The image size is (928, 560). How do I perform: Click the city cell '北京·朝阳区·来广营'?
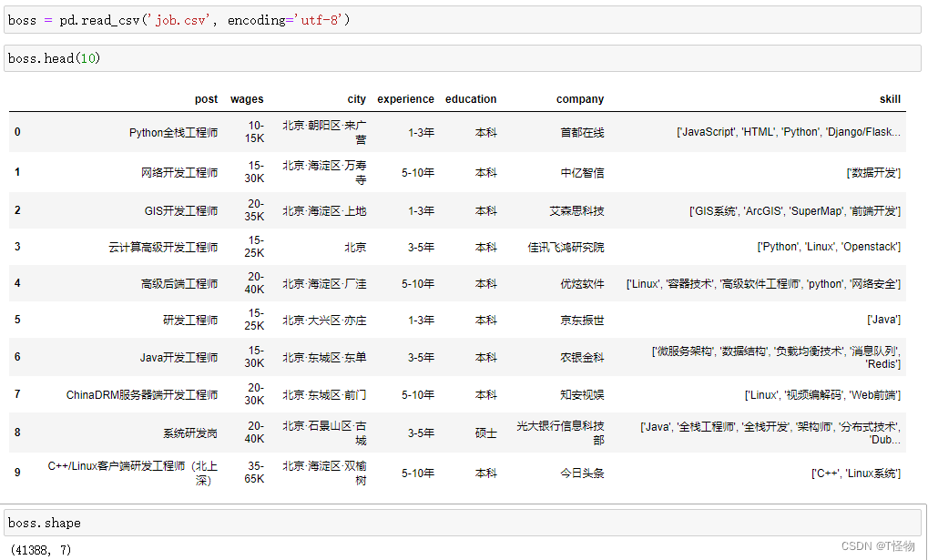(324, 132)
